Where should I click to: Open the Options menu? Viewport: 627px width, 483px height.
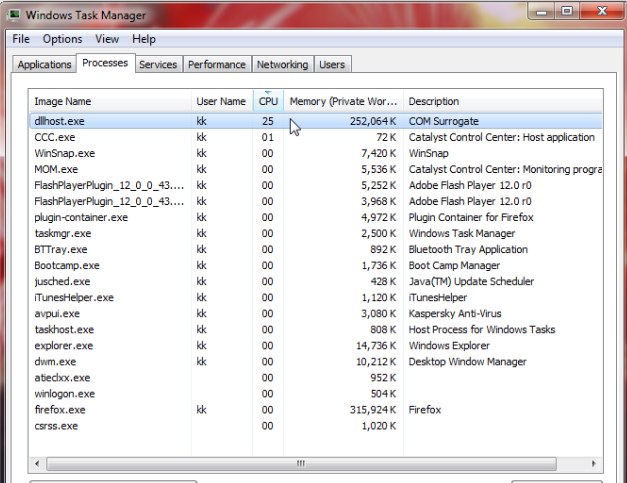[x=62, y=39]
